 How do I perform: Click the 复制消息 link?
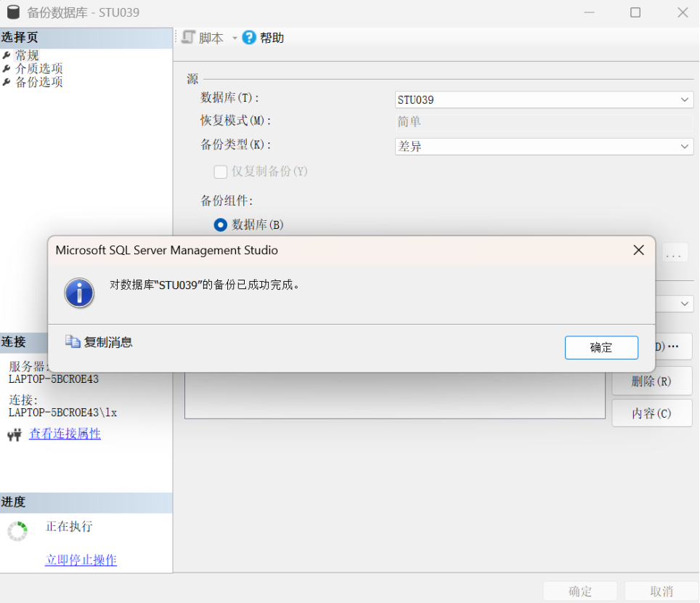(108, 343)
